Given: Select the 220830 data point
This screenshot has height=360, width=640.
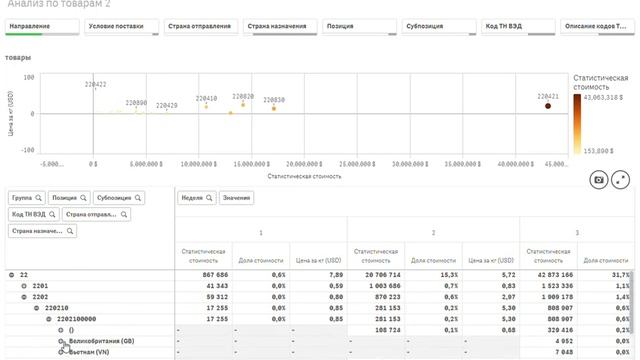Looking at the screenshot, I should coord(274,109).
